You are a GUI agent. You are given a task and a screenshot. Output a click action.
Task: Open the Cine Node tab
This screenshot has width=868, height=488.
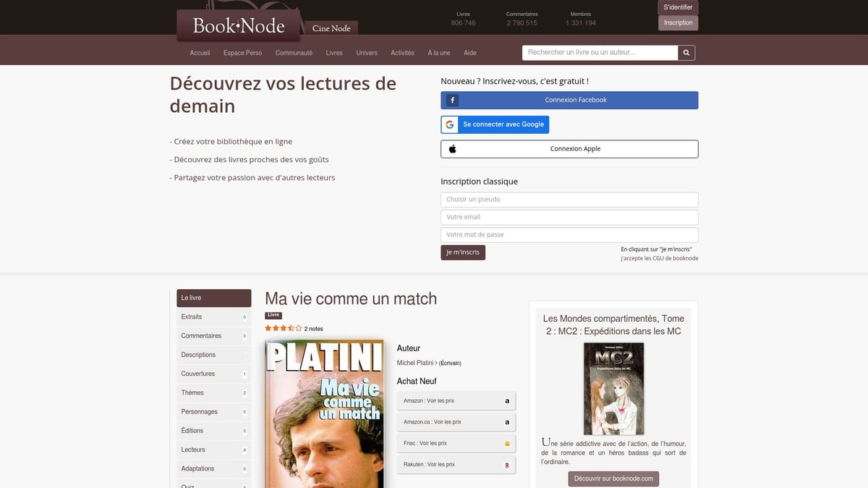(x=331, y=28)
